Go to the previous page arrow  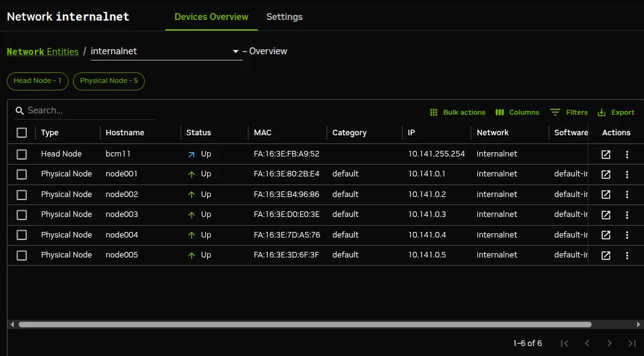coord(587,344)
